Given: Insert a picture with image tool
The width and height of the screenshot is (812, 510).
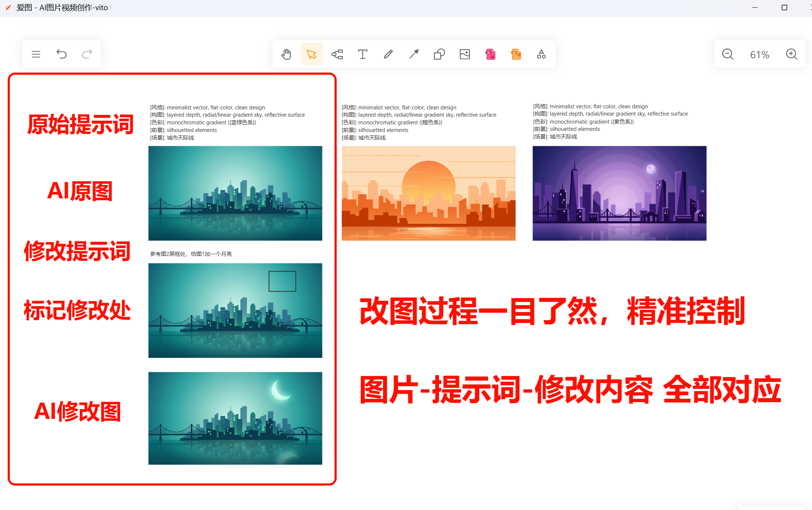Looking at the screenshot, I should [465, 54].
